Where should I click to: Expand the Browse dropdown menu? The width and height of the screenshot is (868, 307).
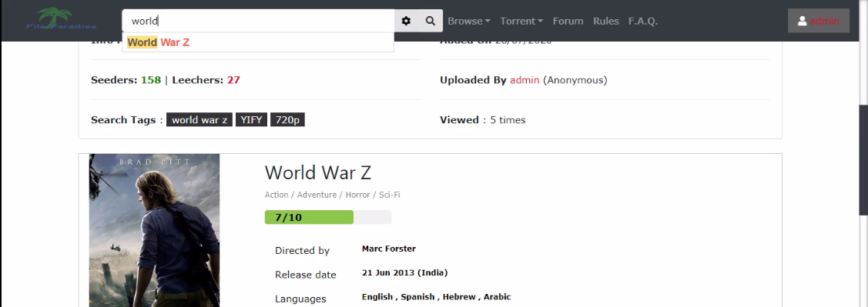coord(469,21)
